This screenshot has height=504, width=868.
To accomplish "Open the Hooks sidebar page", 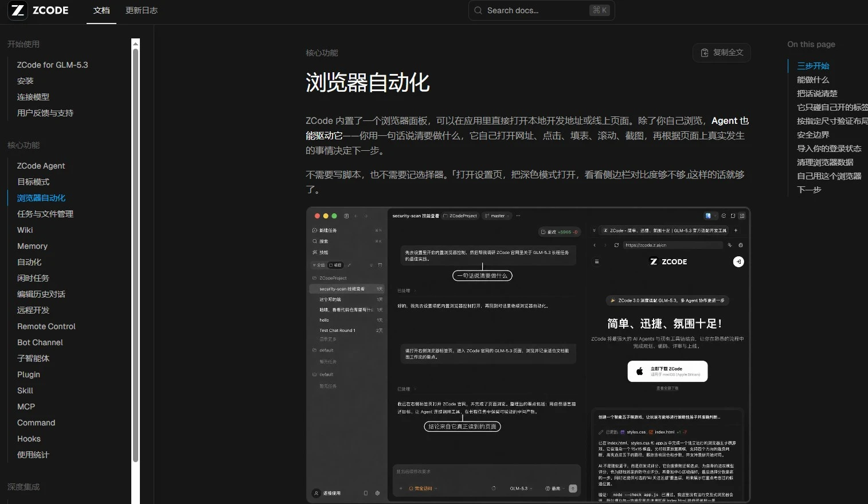I will [29, 439].
